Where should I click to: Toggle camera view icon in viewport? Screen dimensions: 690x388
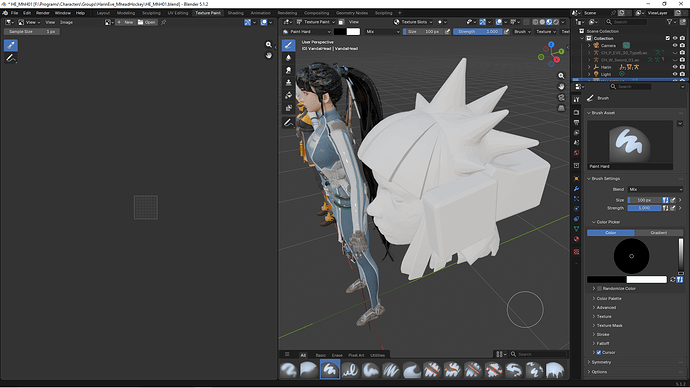[x=561, y=97]
